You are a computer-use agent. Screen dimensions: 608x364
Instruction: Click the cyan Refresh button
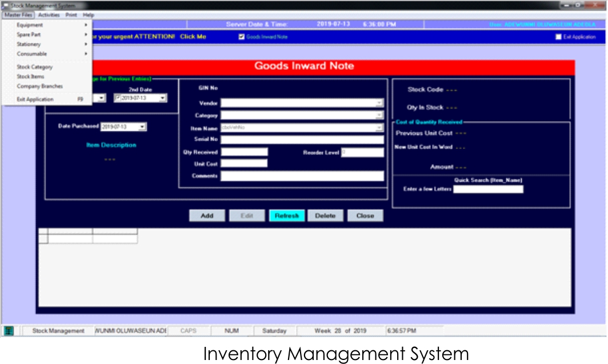coord(287,216)
